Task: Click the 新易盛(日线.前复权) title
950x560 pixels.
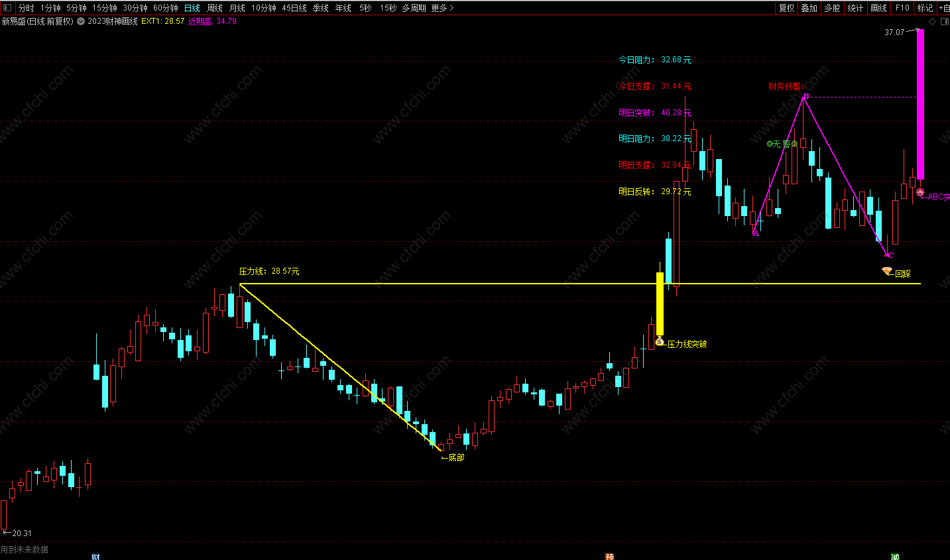Action: coord(38,21)
